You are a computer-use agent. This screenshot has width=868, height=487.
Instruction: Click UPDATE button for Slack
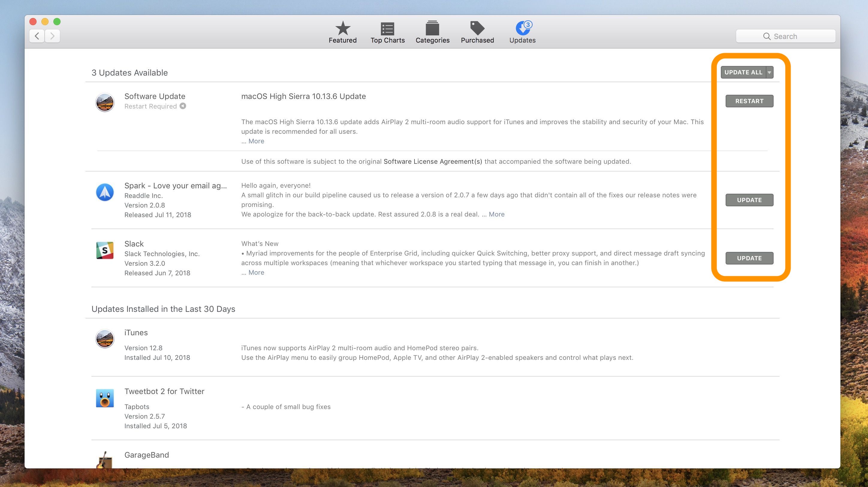(749, 258)
